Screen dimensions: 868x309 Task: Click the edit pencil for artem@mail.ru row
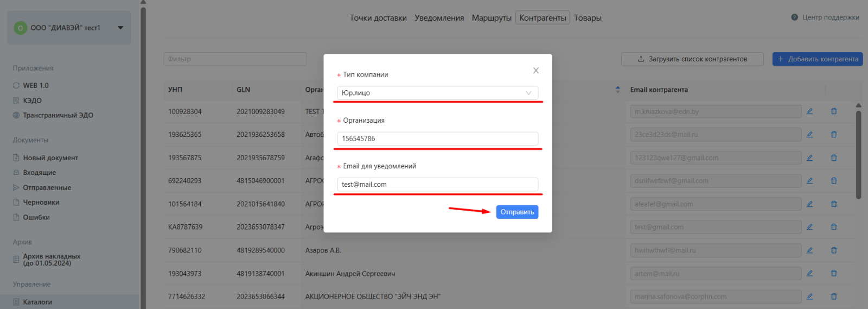(809, 274)
